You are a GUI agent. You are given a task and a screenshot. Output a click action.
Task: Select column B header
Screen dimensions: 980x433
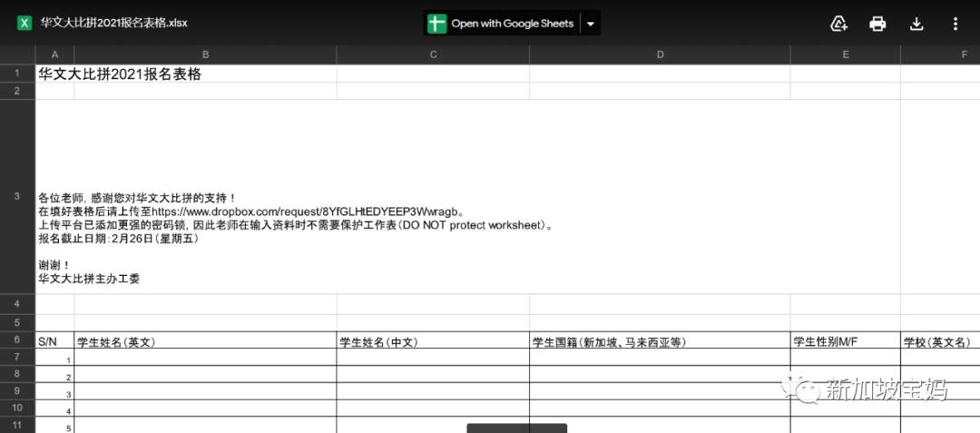click(x=205, y=55)
